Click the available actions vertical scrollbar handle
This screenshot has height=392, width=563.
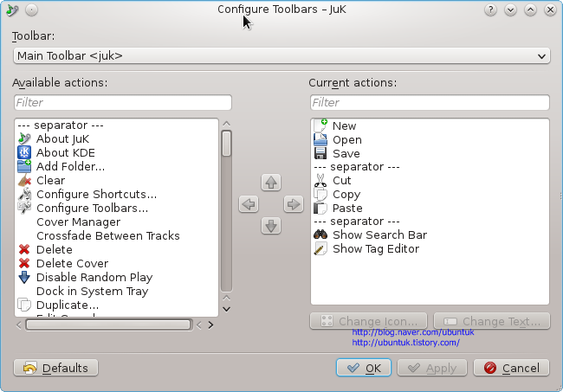pyautogui.click(x=226, y=144)
